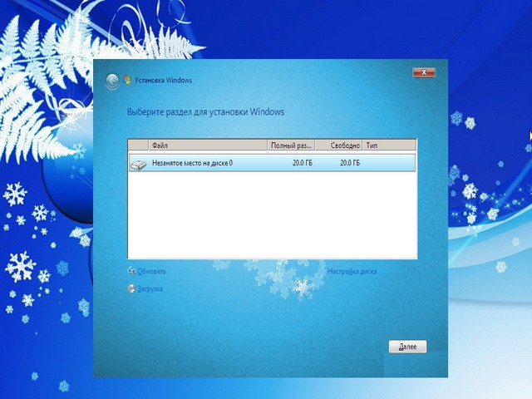Click heading Выберите раздел для установки Windows
Image resolution: width=532 pixels, height=399 pixels.
[x=205, y=112]
